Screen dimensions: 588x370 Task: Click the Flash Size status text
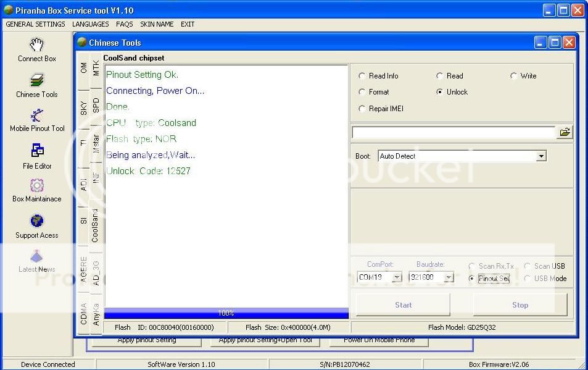(x=288, y=327)
